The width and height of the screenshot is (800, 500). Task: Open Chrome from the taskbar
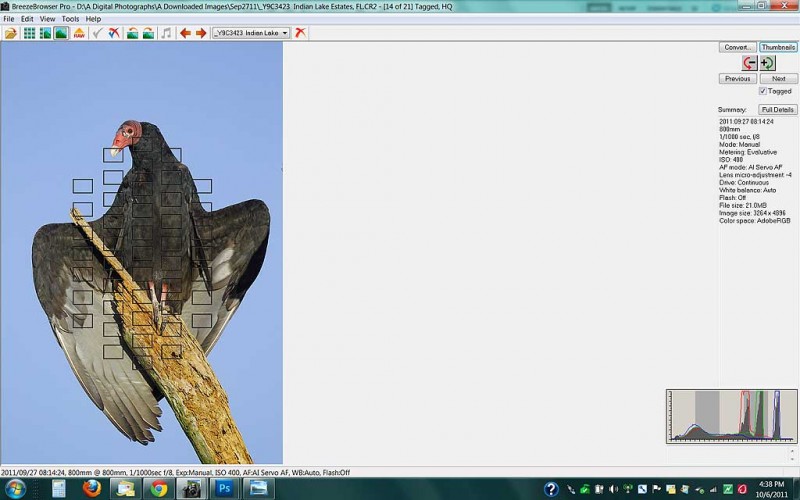(x=159, y=489)
